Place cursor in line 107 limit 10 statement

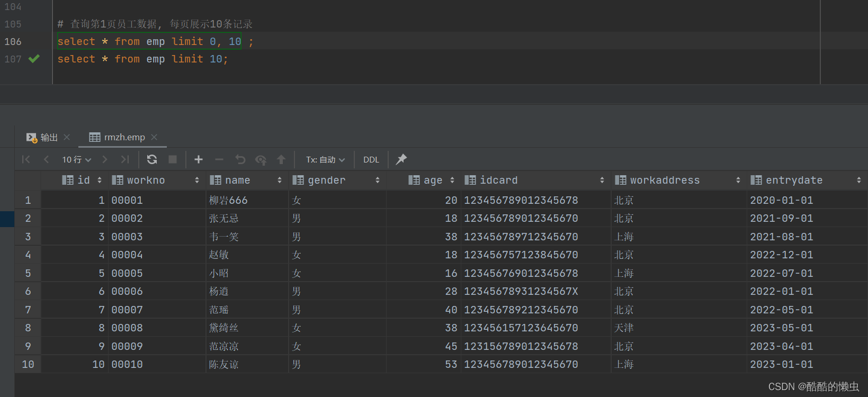click(142, 59)
